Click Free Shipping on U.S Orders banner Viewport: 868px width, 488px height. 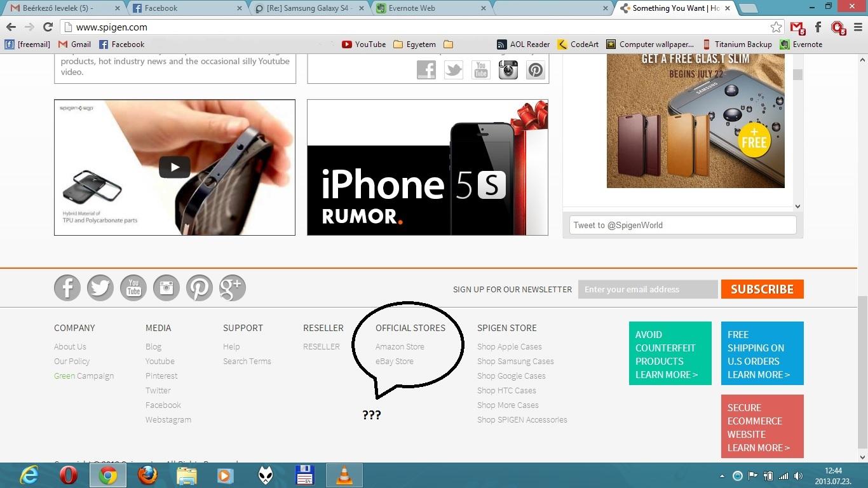click(x=763, y=353)
